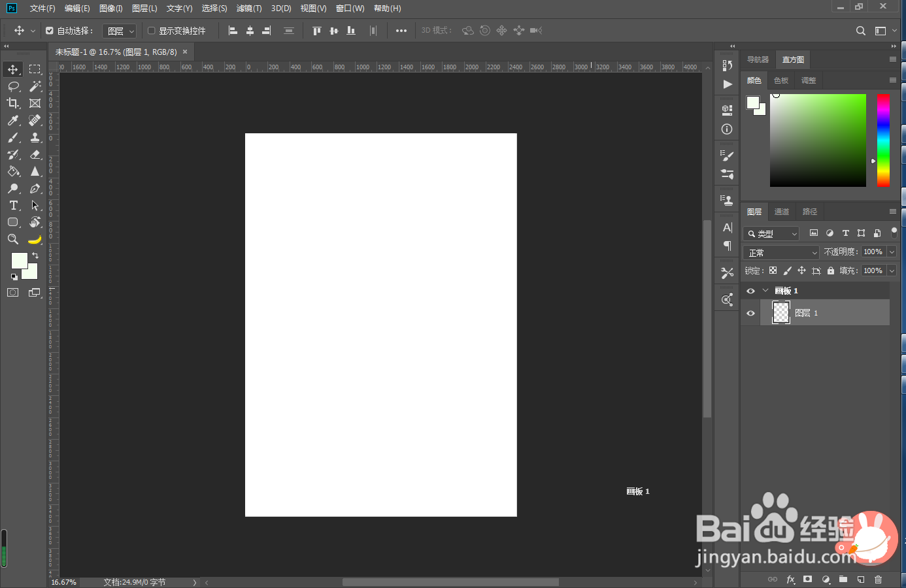Viewport: 906px width, 588px height.
Task: Open tool preset picker arrow
Action: click(33, 31)
